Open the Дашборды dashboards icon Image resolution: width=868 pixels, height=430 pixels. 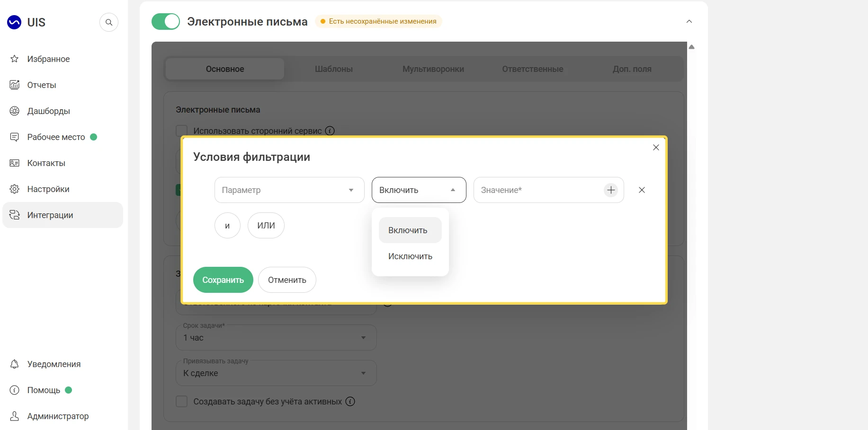[15, 111]
